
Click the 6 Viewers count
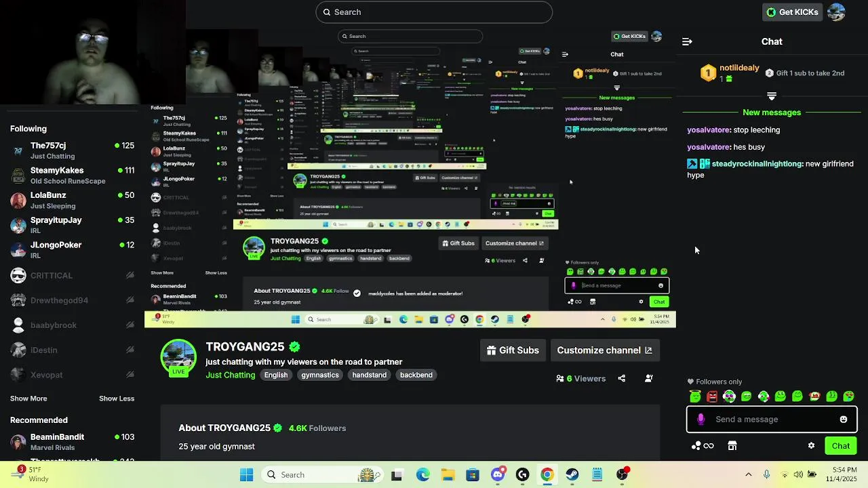580,378
